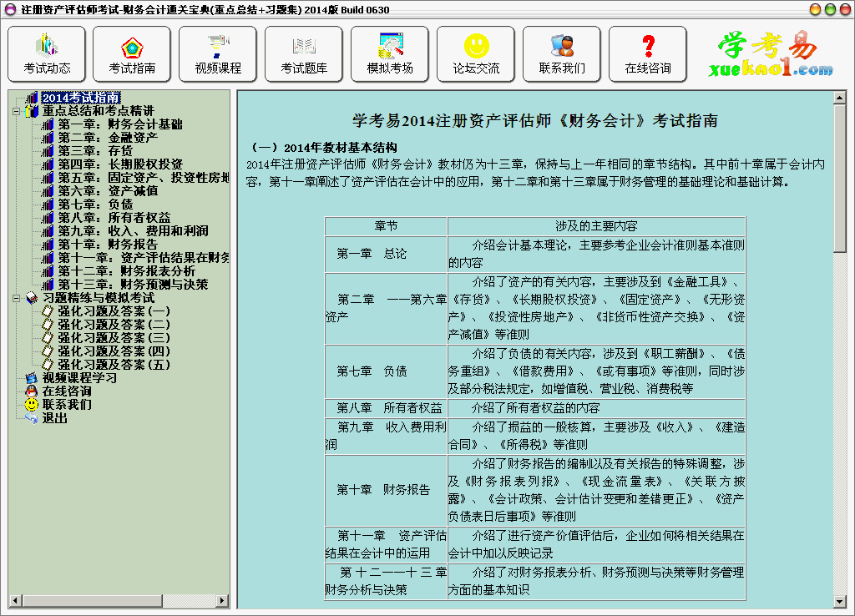Screen dimensions: 855x616
Task: Open 在线咨询 question mark button
Action: point(648,54)
